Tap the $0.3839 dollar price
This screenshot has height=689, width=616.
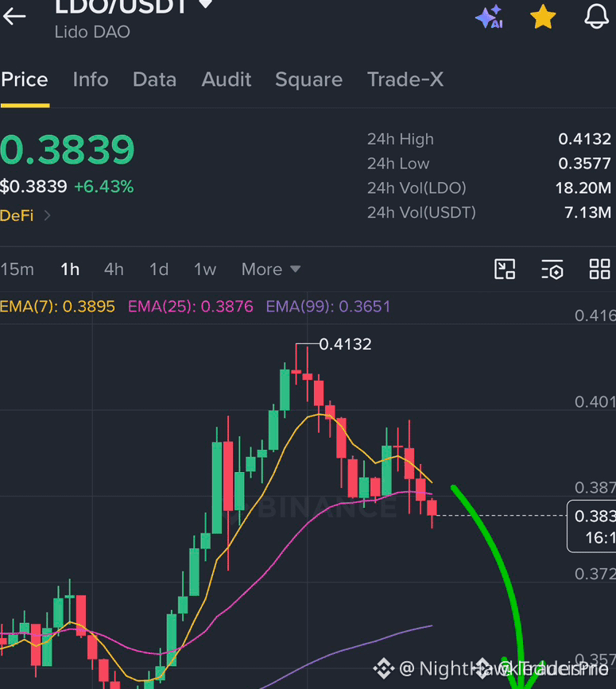pyautogui.click(x=33, y=187)
